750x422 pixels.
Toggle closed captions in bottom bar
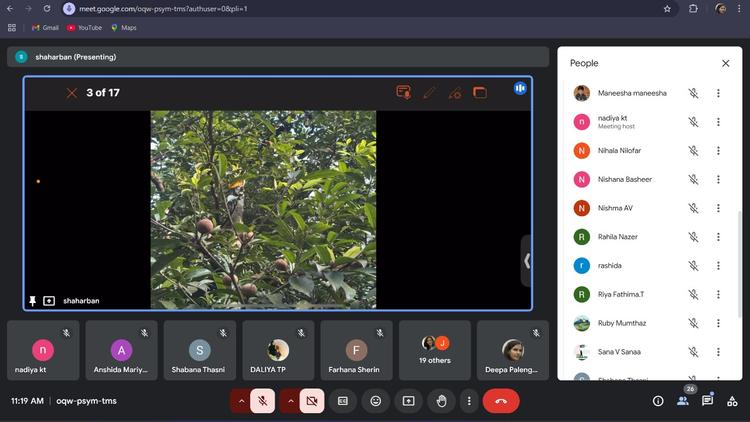(343, 401)
